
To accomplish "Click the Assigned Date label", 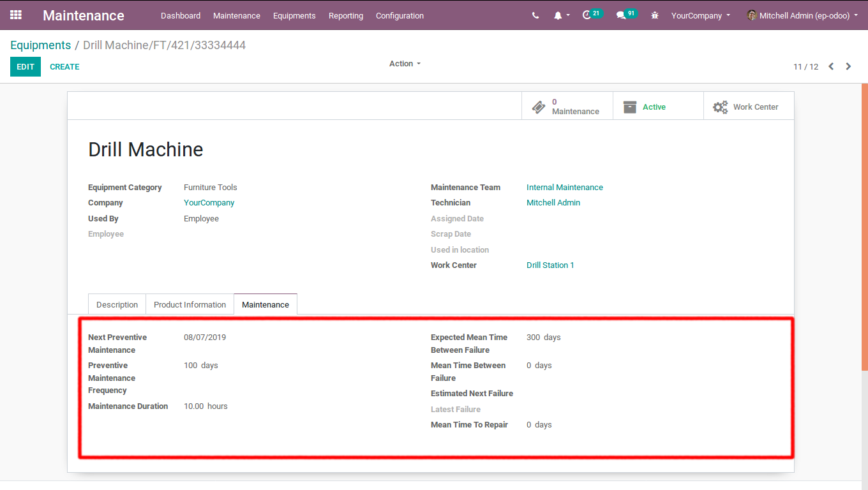I will [457, 219].
